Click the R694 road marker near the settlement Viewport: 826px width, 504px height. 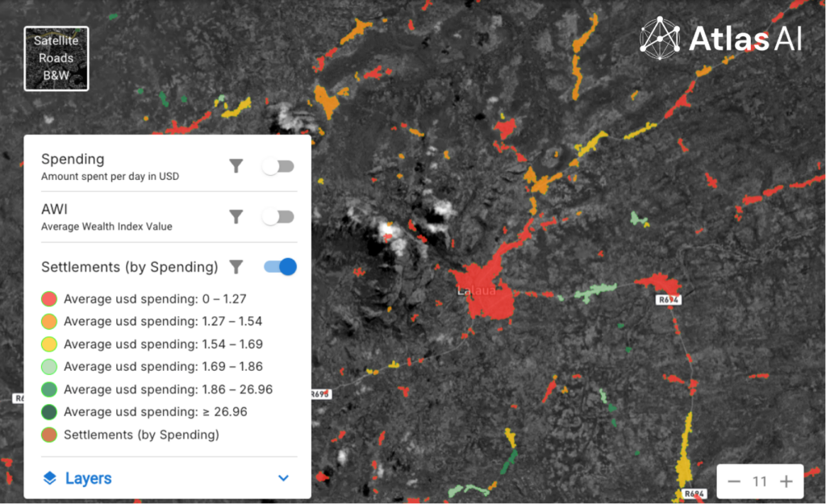point(669,299)
